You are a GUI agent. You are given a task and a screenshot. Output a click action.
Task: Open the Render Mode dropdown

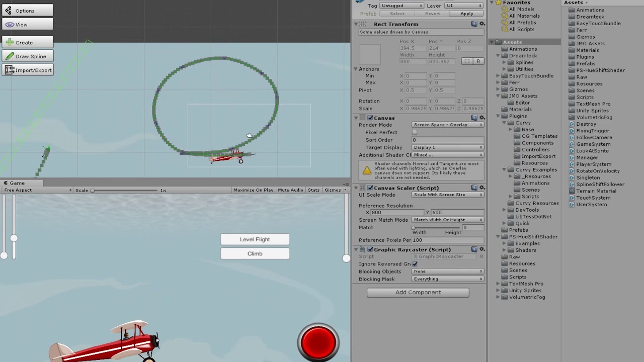[448, 125]
